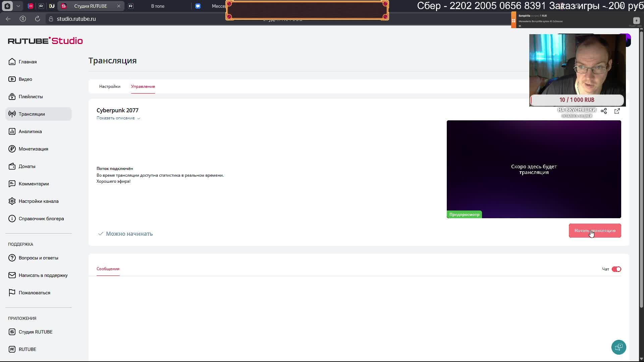644x362 pixels.
Task: Open the Донаты wallet icon
Action: coord(12,166)
